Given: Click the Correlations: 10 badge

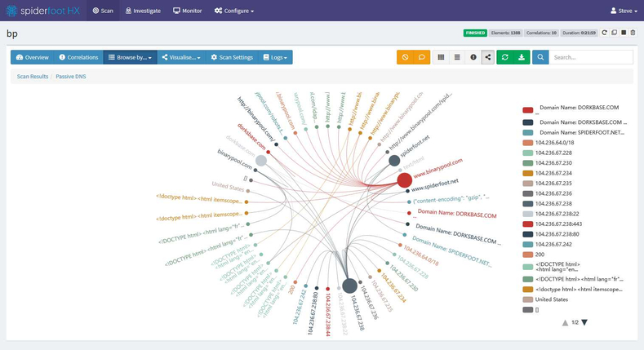Looking at the screenshot, I should point(541,33).
